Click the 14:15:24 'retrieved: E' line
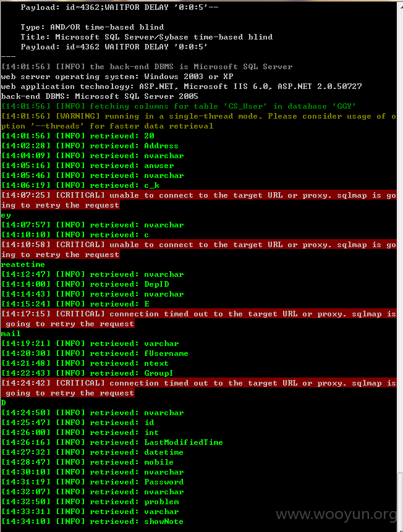The width and height of the screenshot is (403, 532). (x=75, y=304)
